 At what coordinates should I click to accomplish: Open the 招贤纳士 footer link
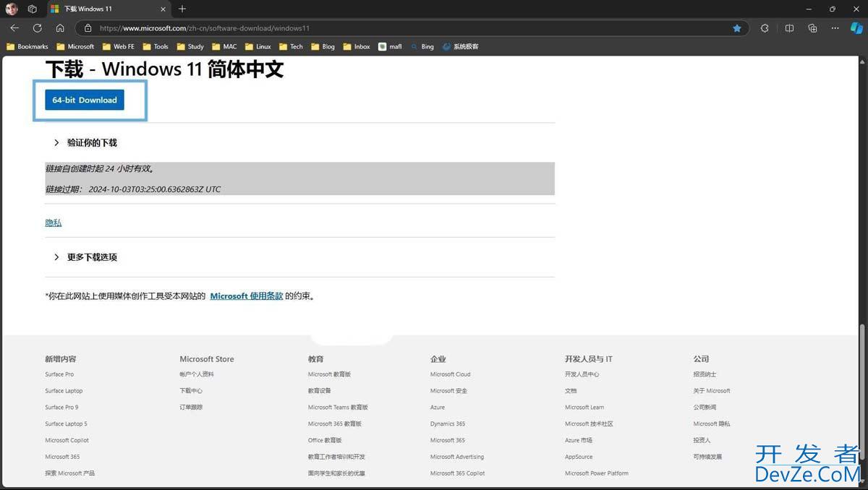point(705,374)
